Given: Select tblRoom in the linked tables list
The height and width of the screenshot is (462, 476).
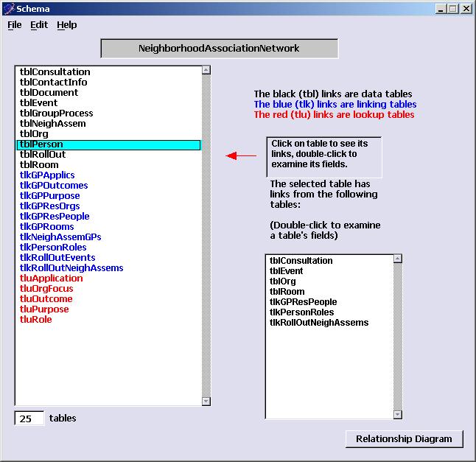Looking at the screenshot, I should click(x=287, y=292).
